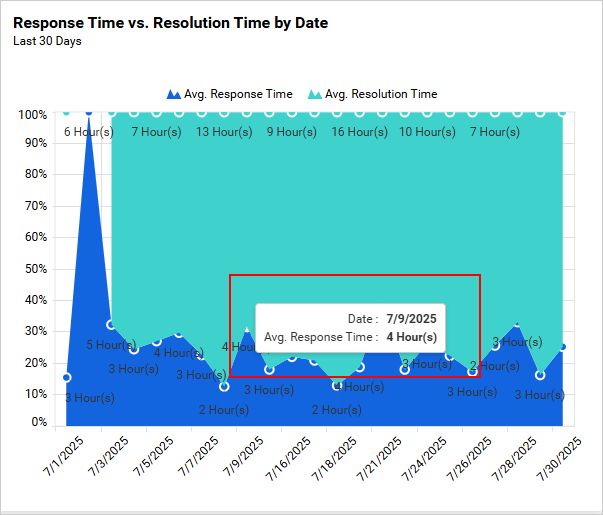The width and height of the screenshot is (603, 515).
Task: Click the blue Avg. Response Time legend icon
Action: (173, 94)
